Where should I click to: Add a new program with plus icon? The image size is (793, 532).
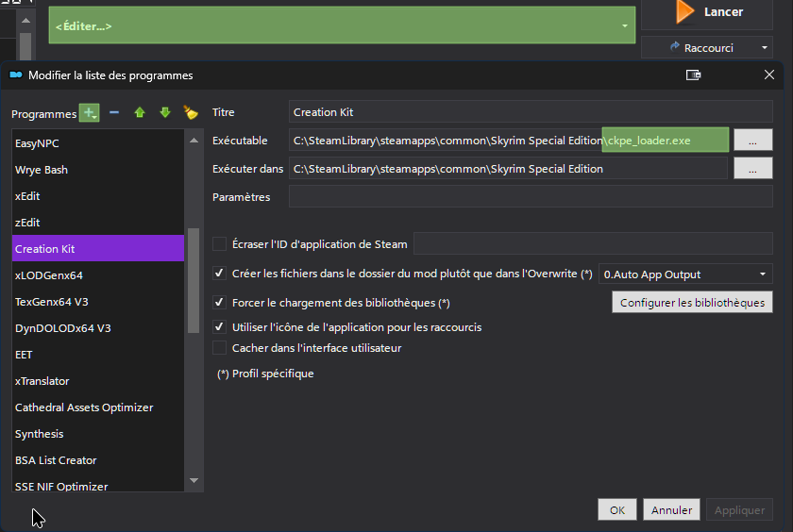tap(89, 112)
